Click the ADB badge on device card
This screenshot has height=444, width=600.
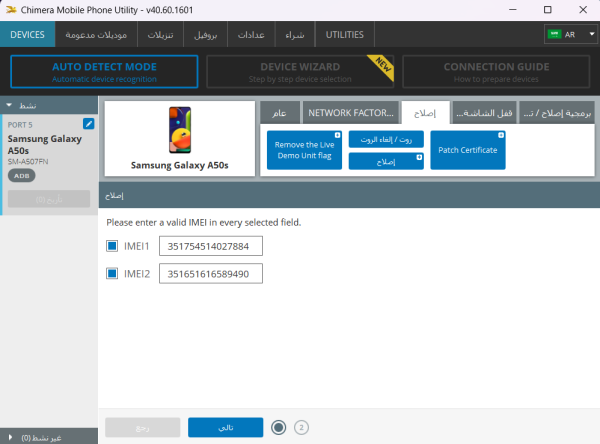[x=22, y=176]
